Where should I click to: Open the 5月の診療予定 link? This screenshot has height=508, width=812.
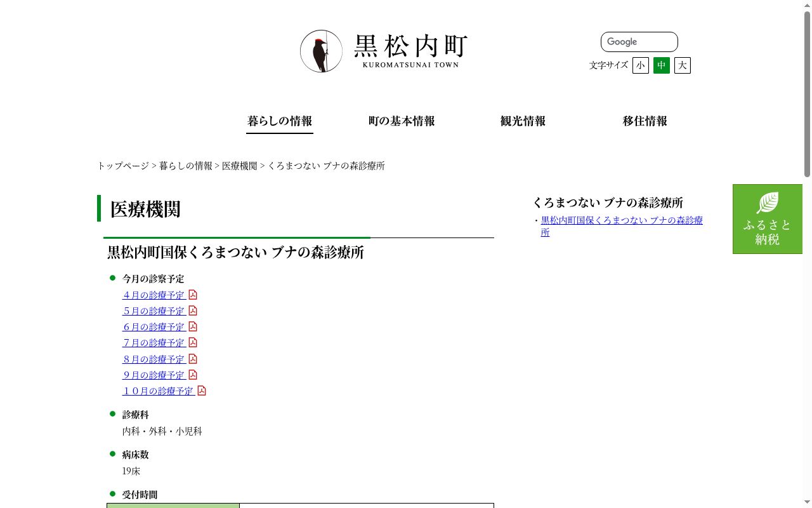[154, 311]
